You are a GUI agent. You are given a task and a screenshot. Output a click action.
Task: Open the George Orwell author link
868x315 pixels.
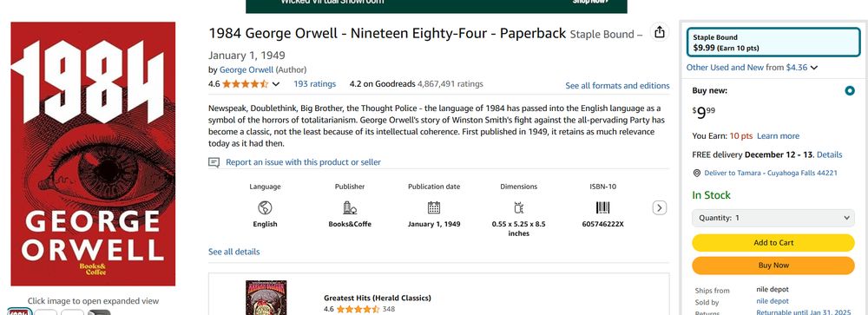pyautogui.click(x=247, y=69)
